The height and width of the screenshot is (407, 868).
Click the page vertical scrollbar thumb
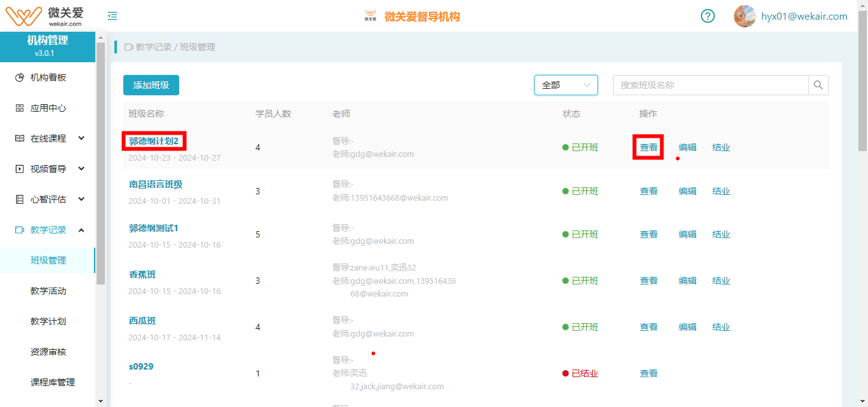click(x=862, y=81)
